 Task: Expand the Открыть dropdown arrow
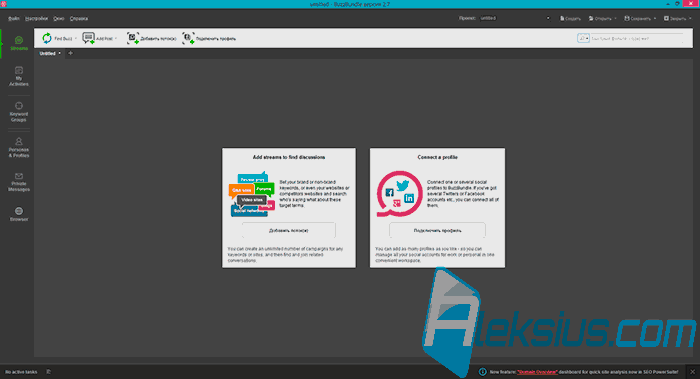click(x=615, y=18)
